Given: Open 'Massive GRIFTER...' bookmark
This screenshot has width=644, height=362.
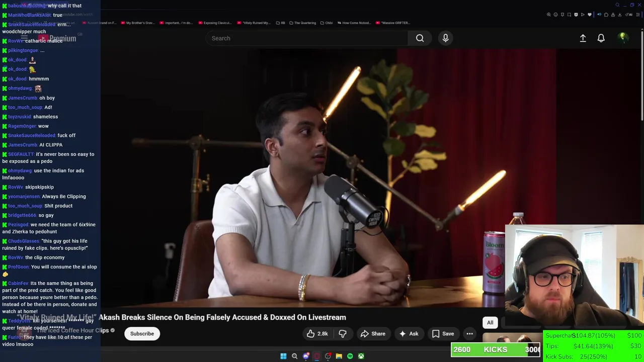Looking at the screenshot, I should (393, 23).
